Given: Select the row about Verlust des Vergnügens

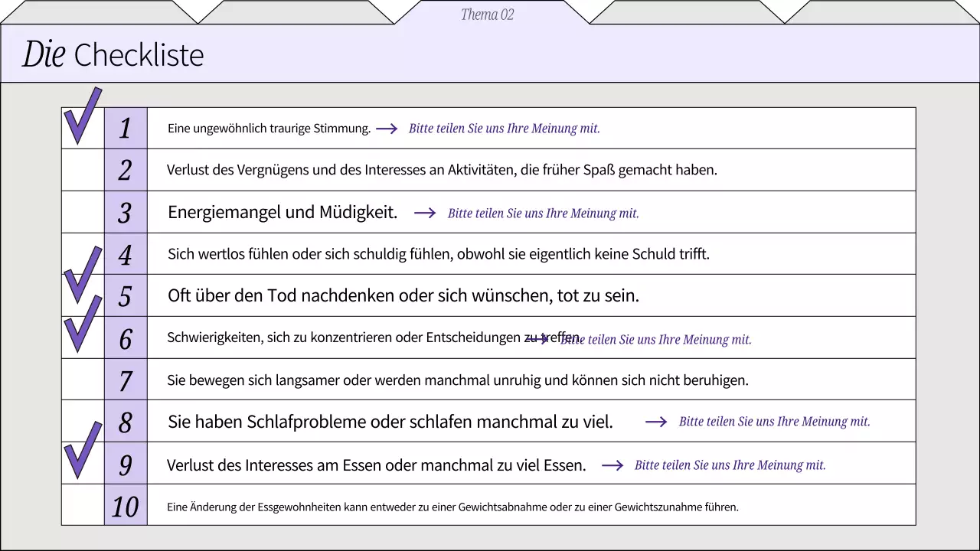Looking at the screenshot, I should (442, 170).
